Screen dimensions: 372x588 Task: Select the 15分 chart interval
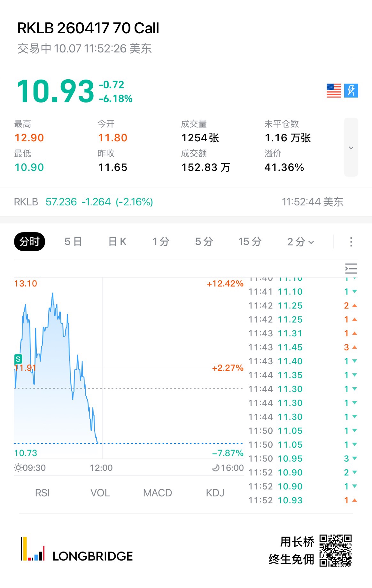coord(250,242)
